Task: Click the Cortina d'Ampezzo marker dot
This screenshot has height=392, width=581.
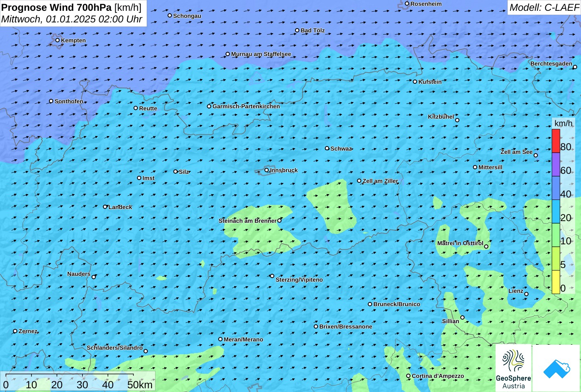Action: click(408, 376)
